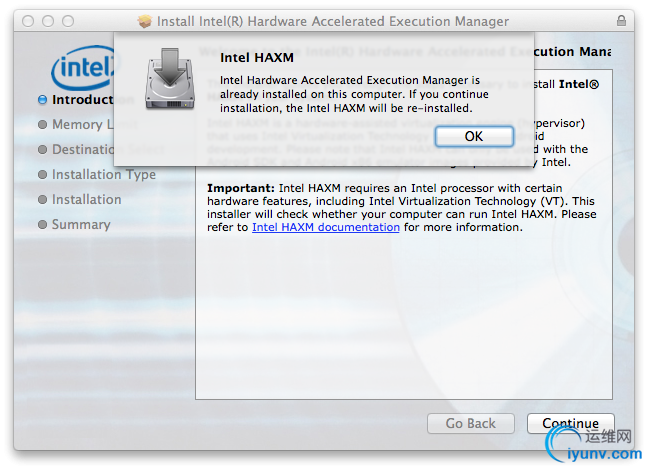Screen dimensions: 648x470
Task: Click the Continue button
Action: (x=570, y=423)
